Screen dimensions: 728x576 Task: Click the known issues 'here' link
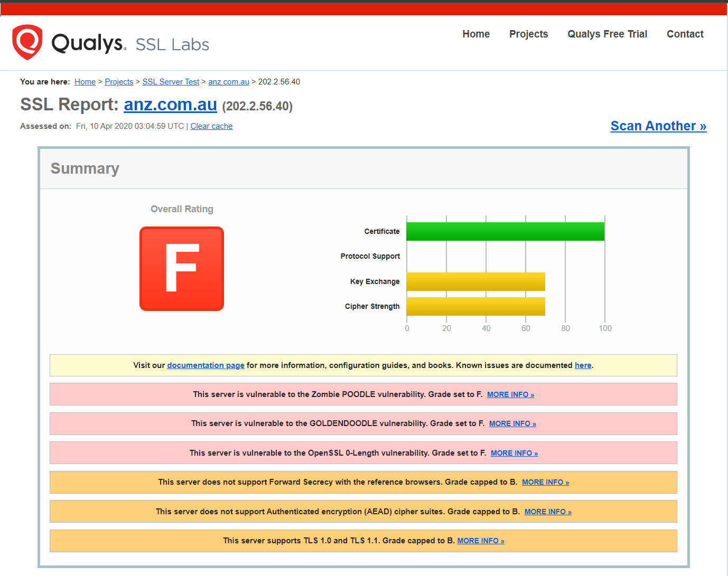tap(583, 365)
